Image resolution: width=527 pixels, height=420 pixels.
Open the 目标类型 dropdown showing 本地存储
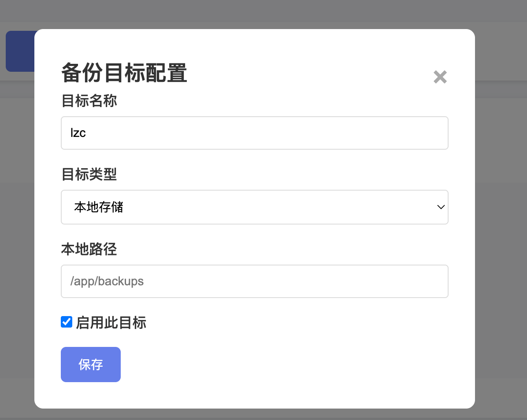click(x=254, y=207)
